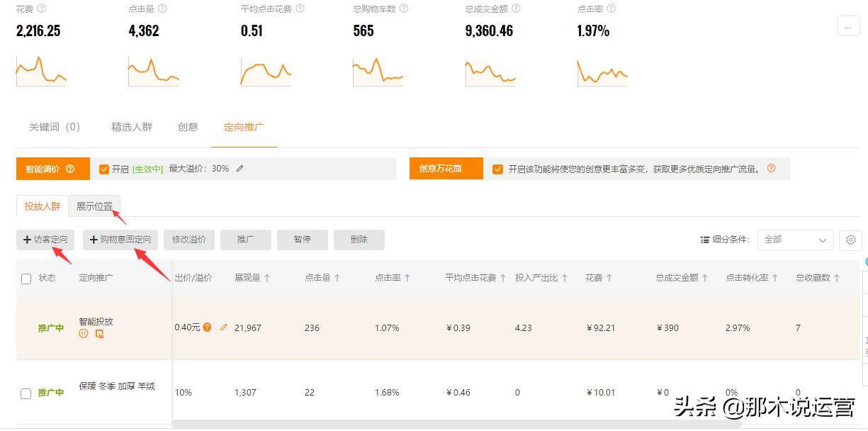Switch to the 展示位置 tab
This screenshot has width=868, height=431.
click(x=95, y=206)
